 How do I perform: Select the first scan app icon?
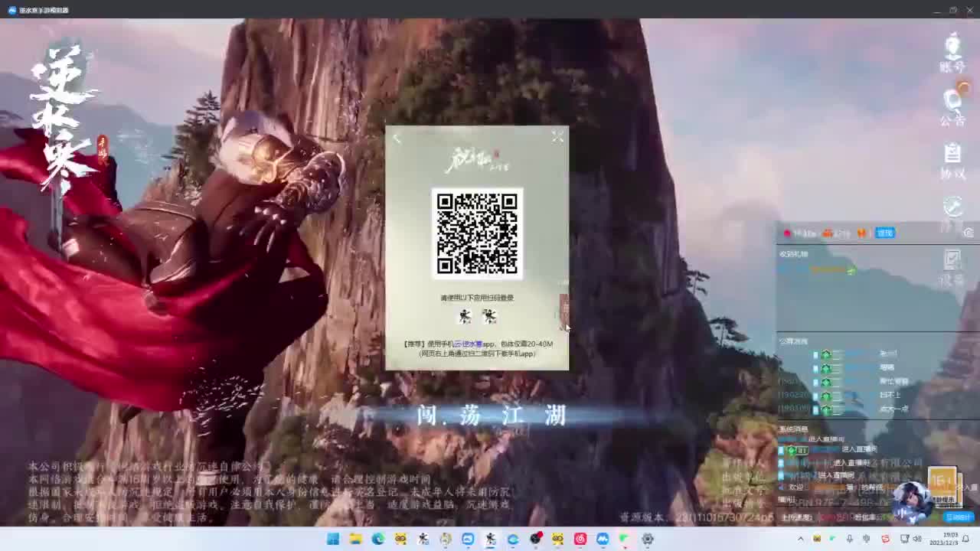tap(465, 316)
